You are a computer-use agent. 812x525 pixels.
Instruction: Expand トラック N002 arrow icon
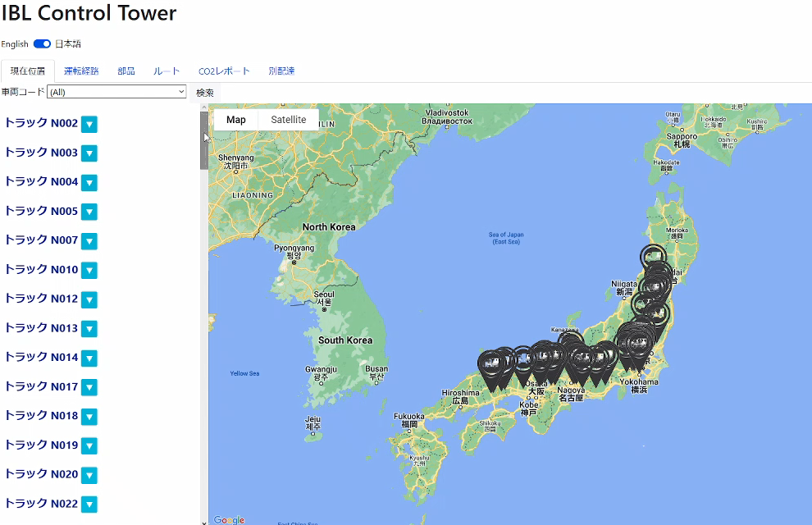[89, 125]
